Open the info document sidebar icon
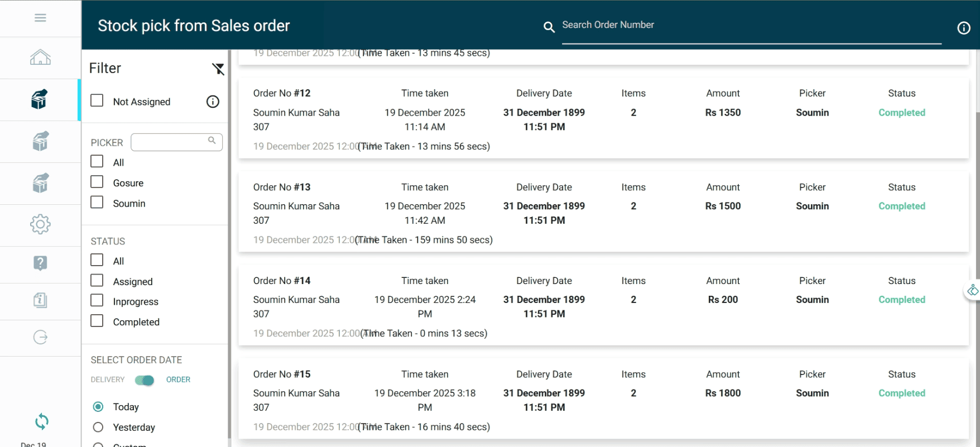The height and width of the screenshot is (447, 980). point(40,300)
